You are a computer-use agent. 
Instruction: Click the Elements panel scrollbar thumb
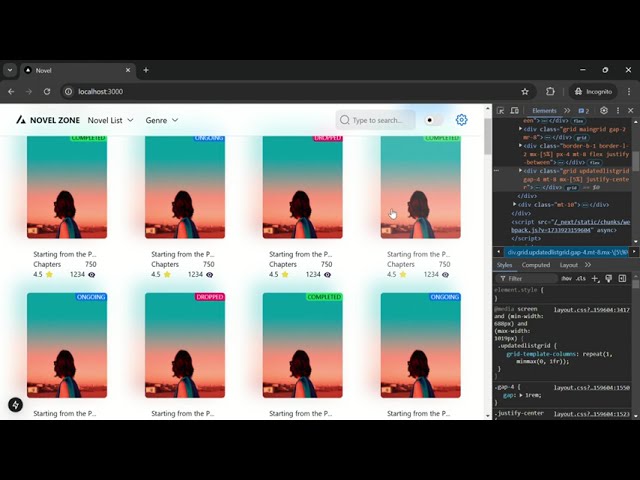tap(636, 161)
